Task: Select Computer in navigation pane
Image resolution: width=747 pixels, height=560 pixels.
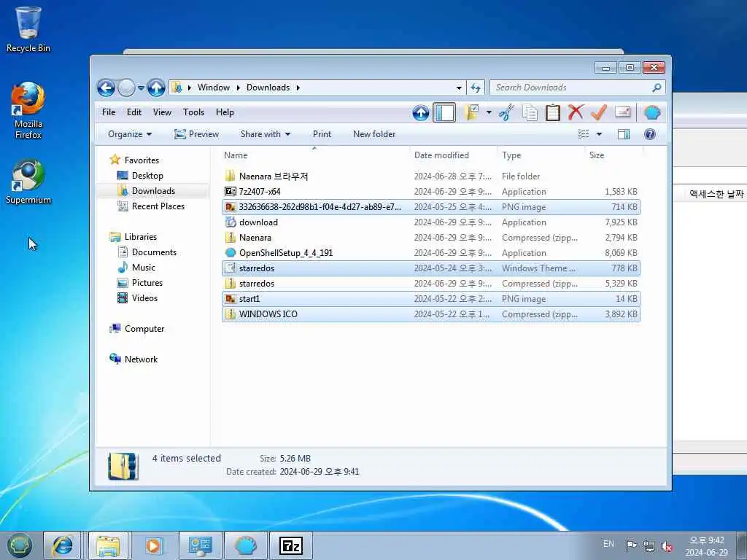Action: click(x=144, y=329)
